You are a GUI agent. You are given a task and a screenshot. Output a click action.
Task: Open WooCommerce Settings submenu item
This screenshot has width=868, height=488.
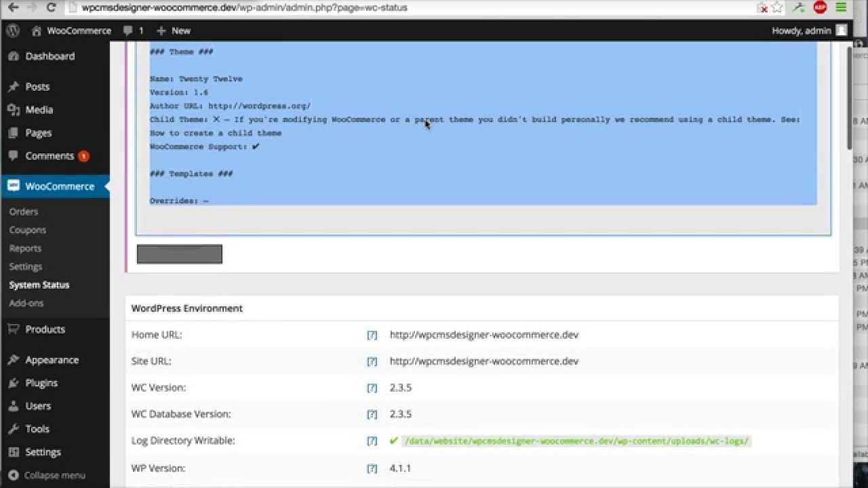26,266
